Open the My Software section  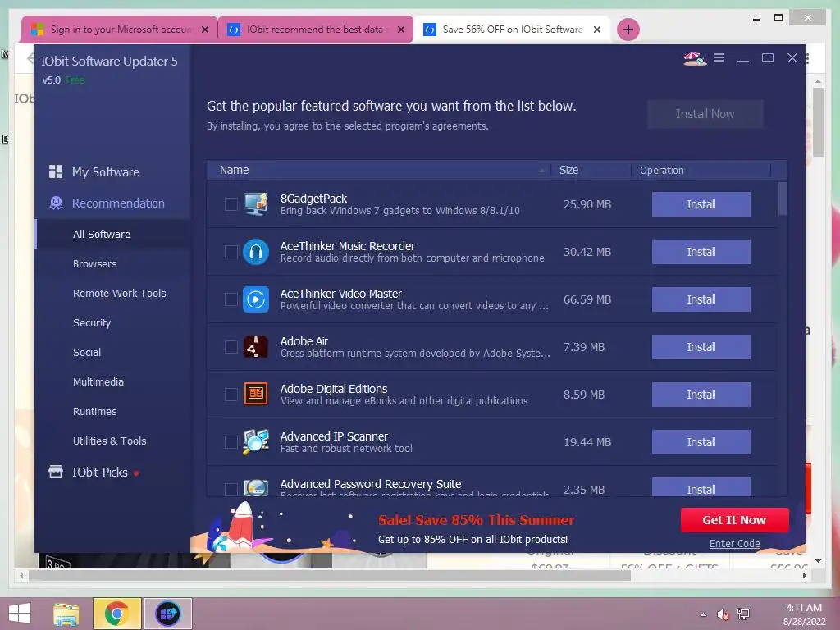[x=106, y=172]
